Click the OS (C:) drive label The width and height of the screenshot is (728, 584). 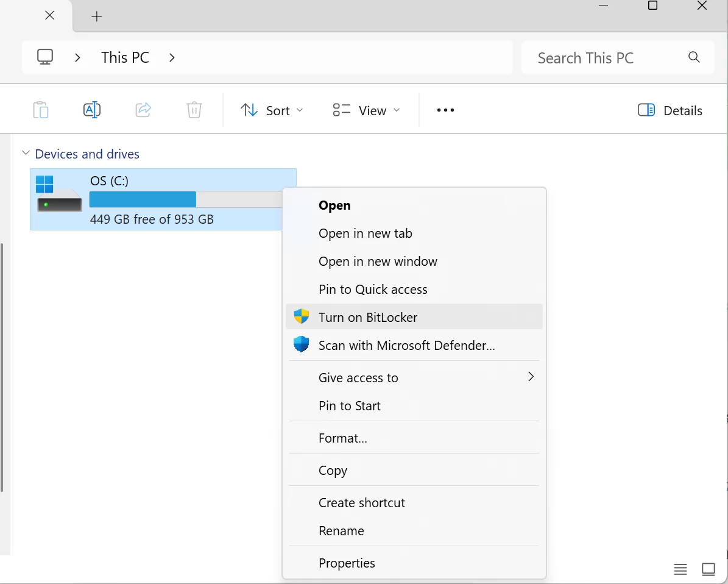109,180
